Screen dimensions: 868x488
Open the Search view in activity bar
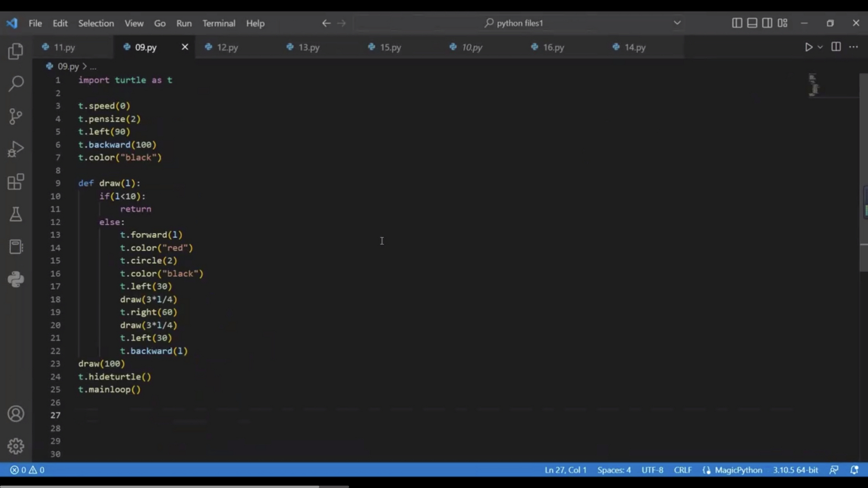(x=16, y=83)
